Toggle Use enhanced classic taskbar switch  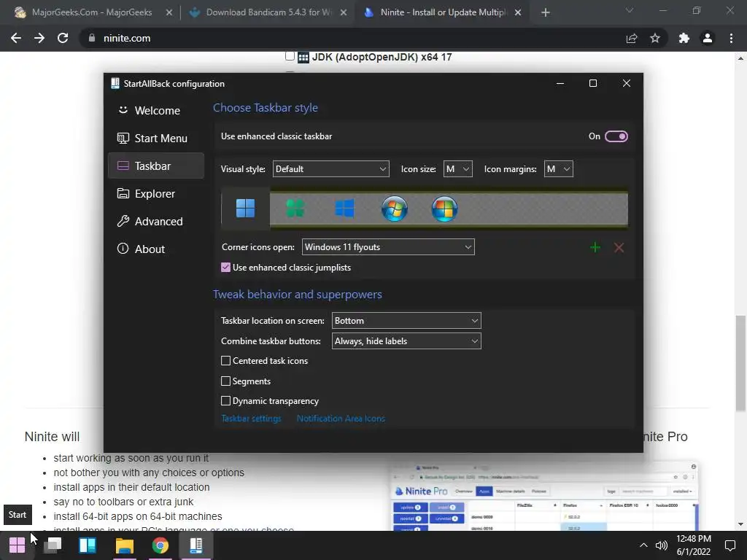(616, 136)
